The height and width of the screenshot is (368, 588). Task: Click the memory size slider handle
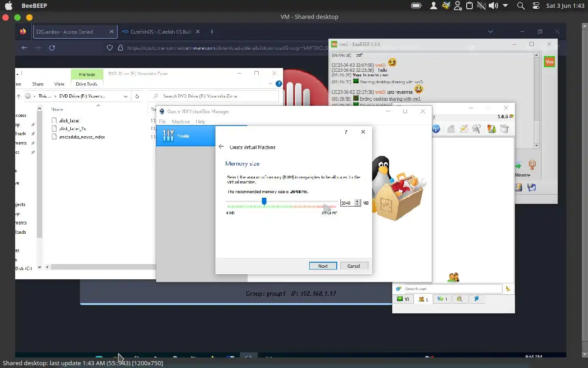coord(264,201)
